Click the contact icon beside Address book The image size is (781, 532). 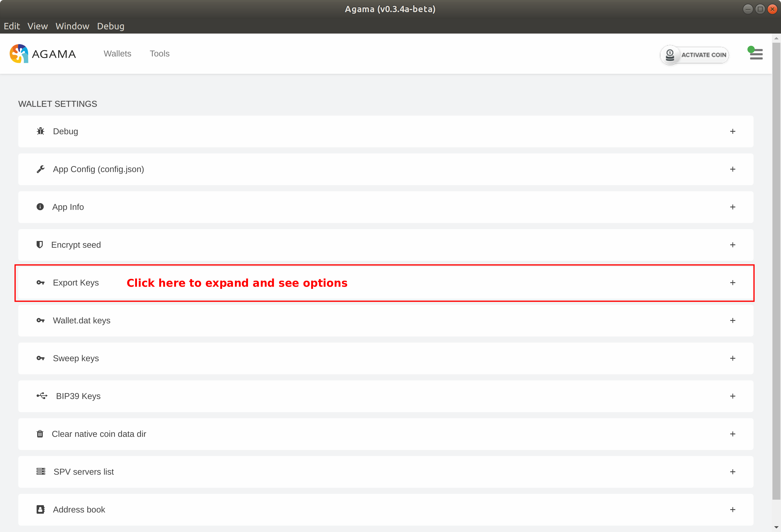click(x=40, y=509)
